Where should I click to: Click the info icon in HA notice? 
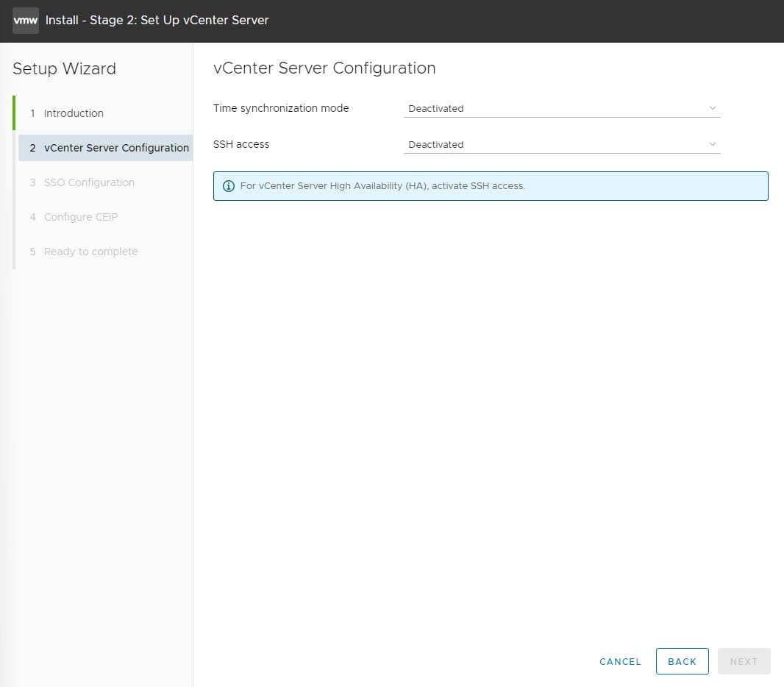click(229, 186)
